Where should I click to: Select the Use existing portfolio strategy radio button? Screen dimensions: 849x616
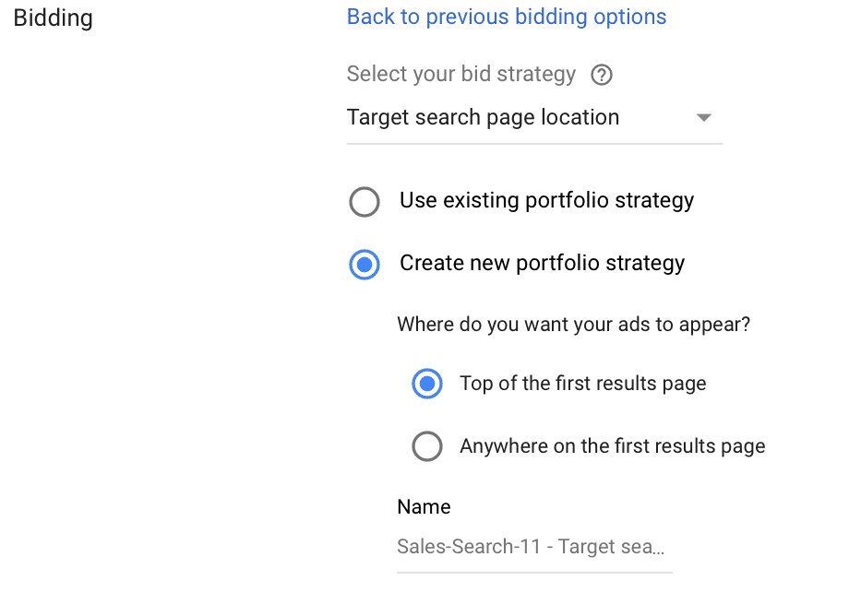(365, 202)
